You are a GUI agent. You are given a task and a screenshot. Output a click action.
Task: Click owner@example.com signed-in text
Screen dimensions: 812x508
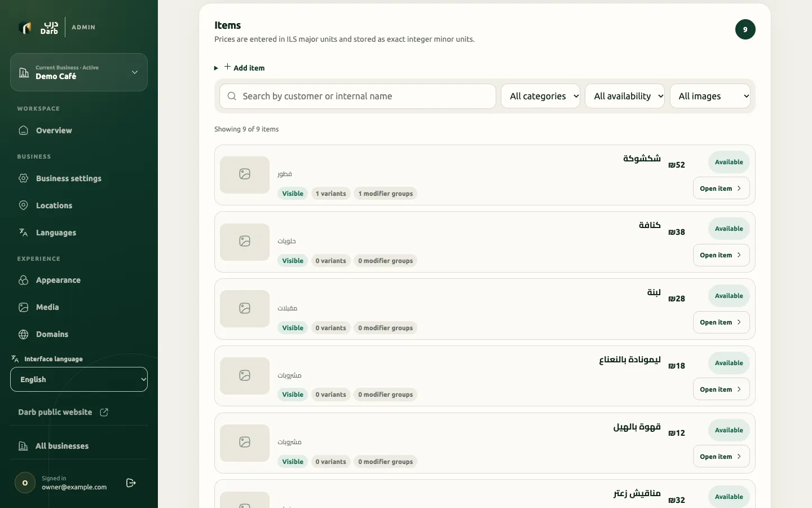tap(74, 487)
